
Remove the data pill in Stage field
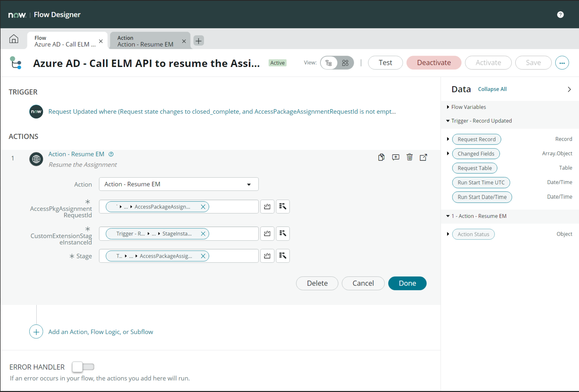pos(203,256)
